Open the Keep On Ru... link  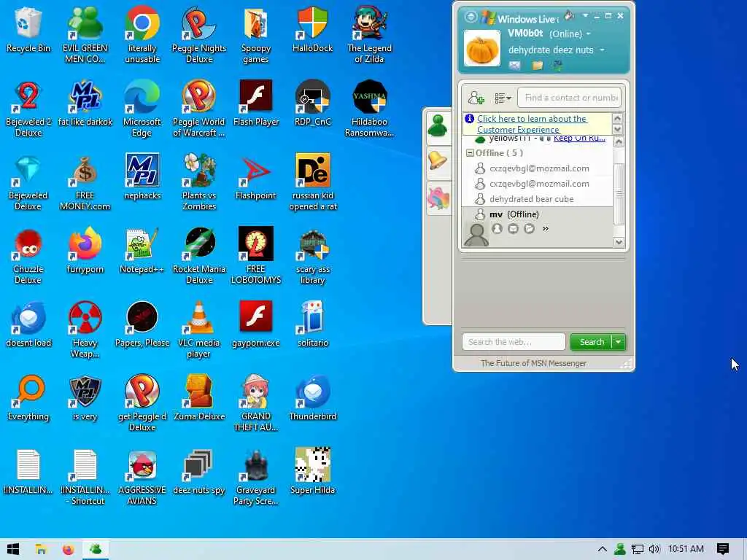[579, 139]
